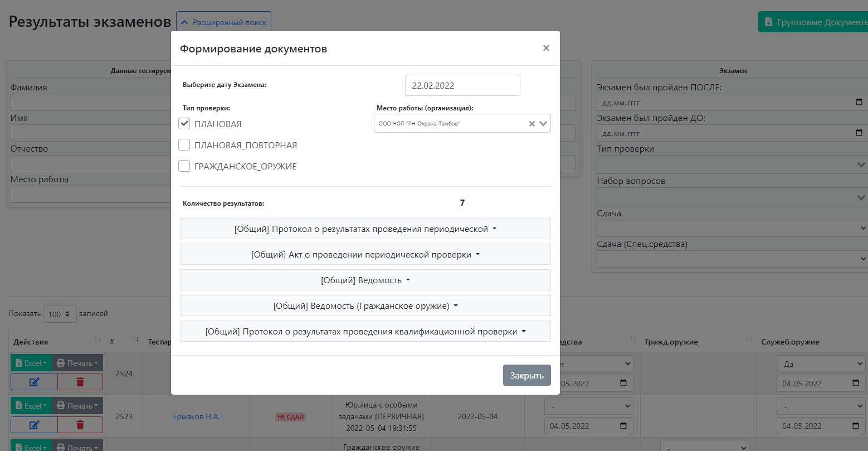The width and height of the screenshot is (868, 451).
Task: Uncheck the ПЛАНОВАЯ checkbox
Action: point(184,123)
